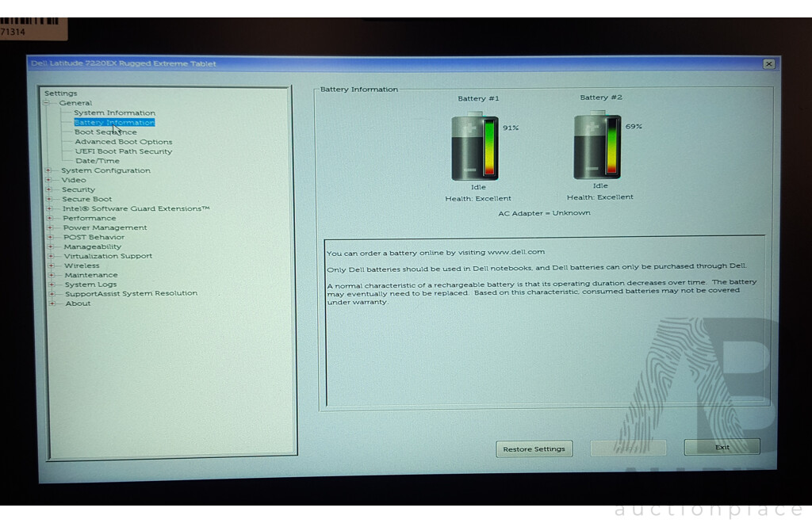Click the Battery #1 icon

click(475, 147)
